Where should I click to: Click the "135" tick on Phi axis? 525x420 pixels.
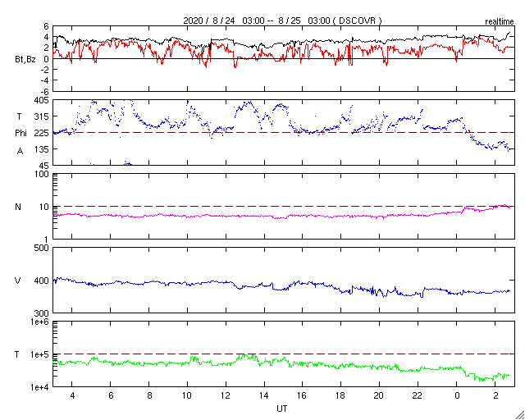click(x=39, y=149)
